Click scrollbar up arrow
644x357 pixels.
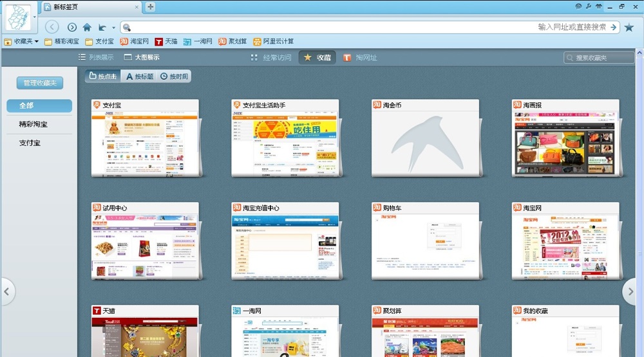(x=639, y=53)
